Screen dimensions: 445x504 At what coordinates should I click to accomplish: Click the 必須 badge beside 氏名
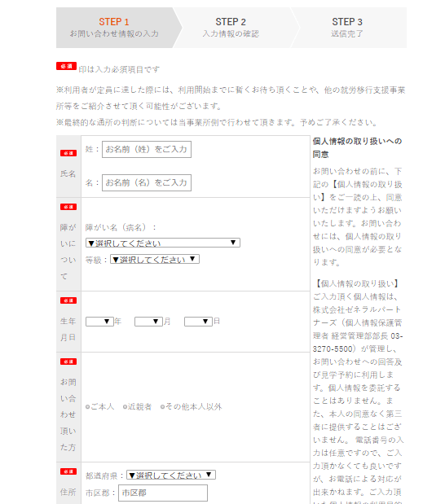click(68, 153)
